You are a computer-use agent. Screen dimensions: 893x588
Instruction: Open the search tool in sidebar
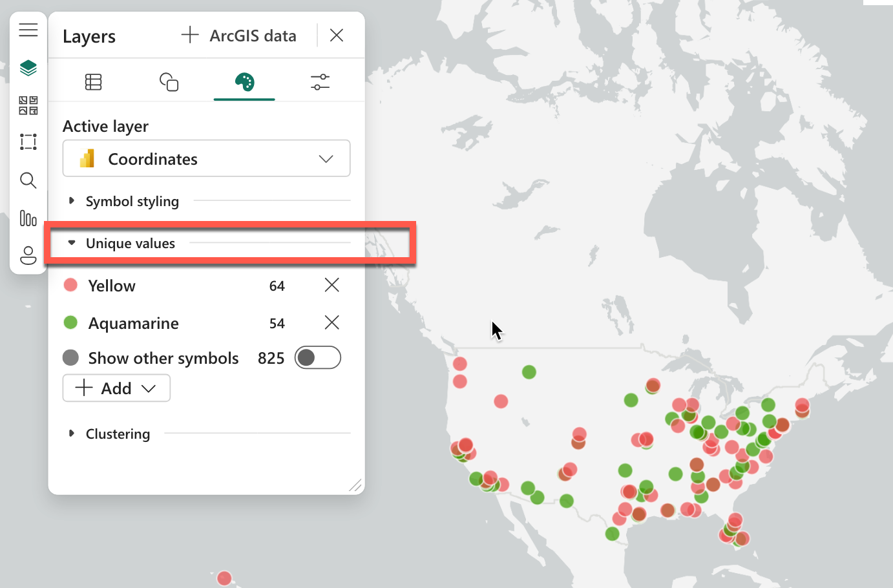tap(28, 180)
